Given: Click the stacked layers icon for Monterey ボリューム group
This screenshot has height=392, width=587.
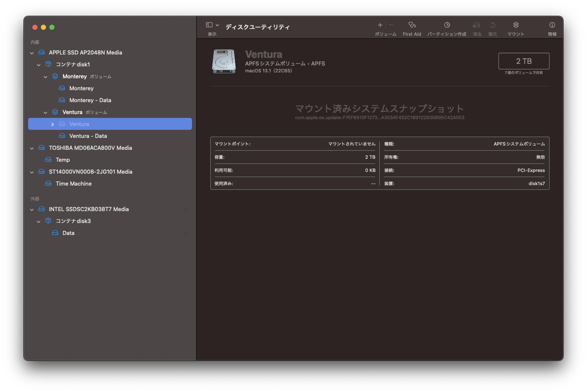Looking at the screenshot, I should pos(55,76).
